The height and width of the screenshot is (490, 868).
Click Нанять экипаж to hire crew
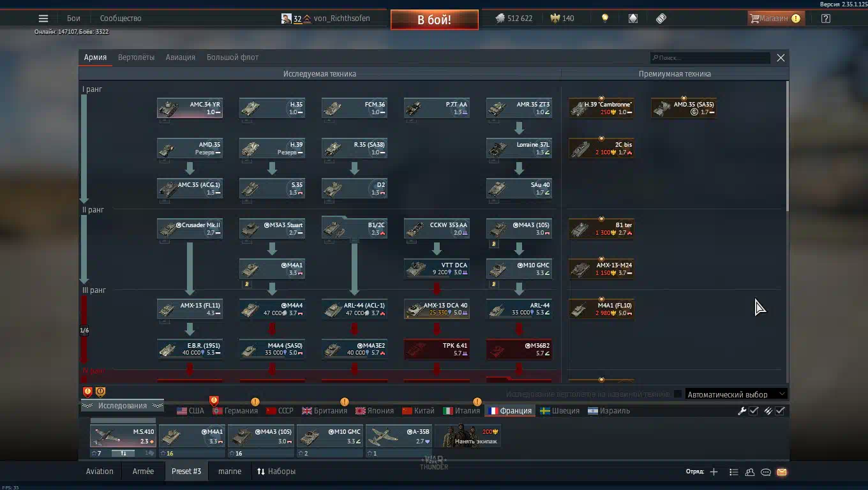tap(468, 436)
